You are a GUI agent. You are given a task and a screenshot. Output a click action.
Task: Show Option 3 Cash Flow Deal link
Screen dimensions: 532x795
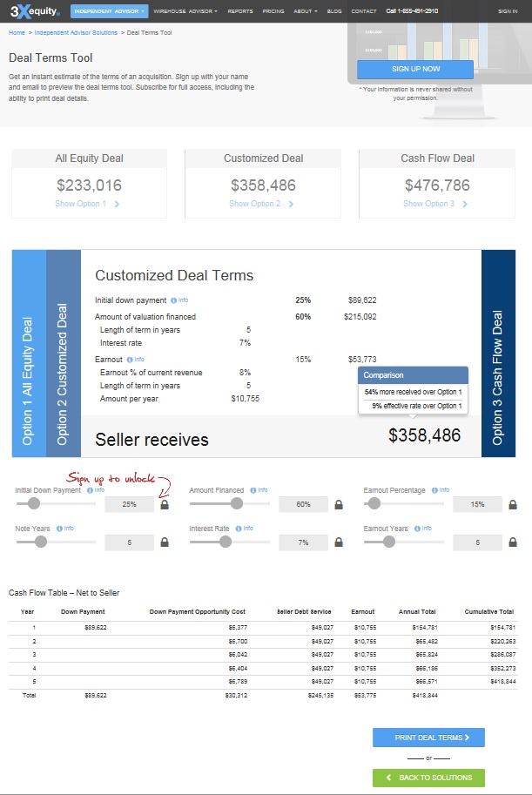435,204
